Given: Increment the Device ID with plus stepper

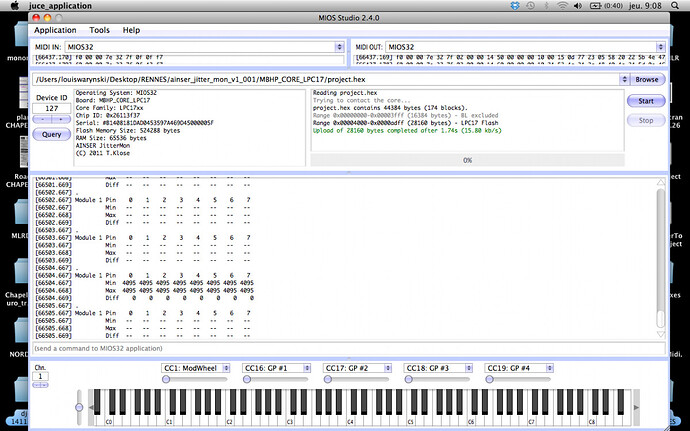Looking at the screenshot, I should point(61,119).
